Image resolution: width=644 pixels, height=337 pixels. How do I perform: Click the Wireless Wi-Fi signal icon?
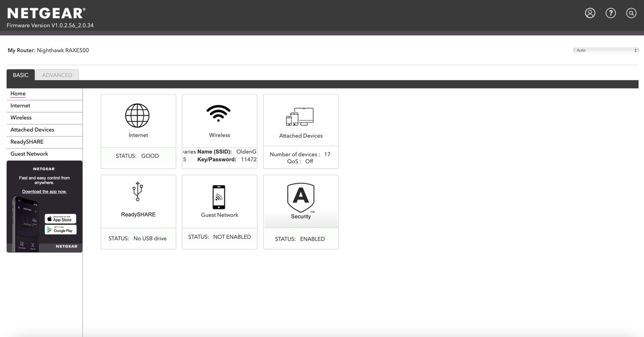[x=219, y=114]
